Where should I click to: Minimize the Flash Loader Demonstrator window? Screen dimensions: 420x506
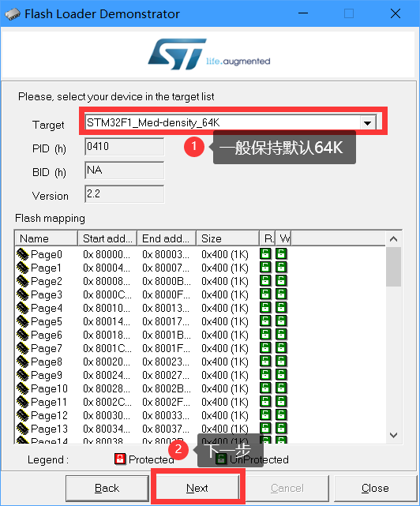[303, 14]
